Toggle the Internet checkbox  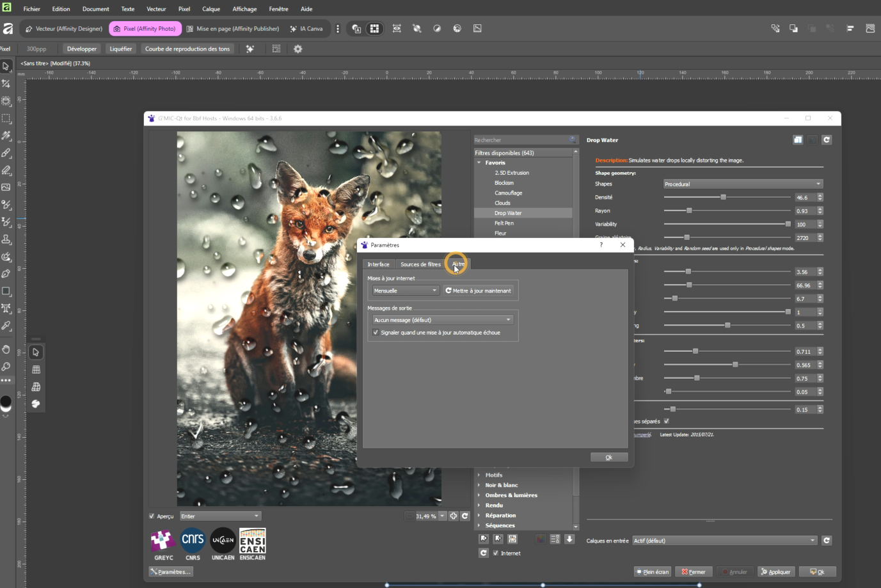(495, 553)
